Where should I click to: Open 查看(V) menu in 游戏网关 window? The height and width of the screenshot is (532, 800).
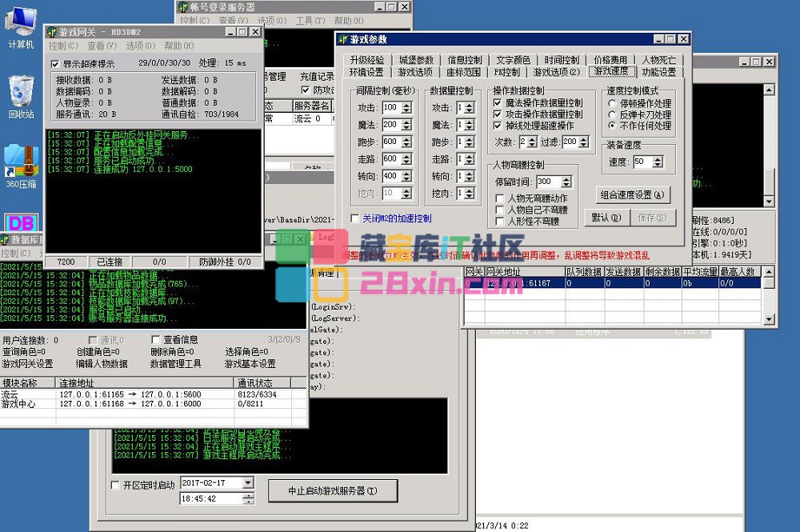tap(102, 46)
